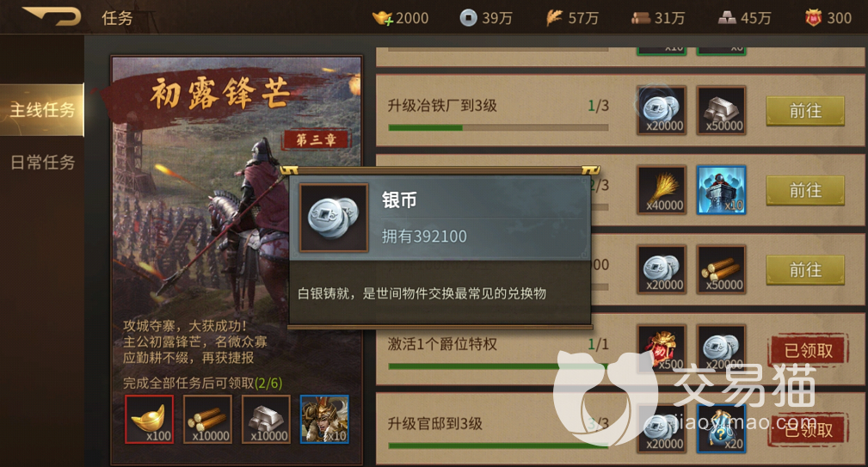Select the 主线任务 tab
The height and width of the screenshot is (467, 868).
42,110
